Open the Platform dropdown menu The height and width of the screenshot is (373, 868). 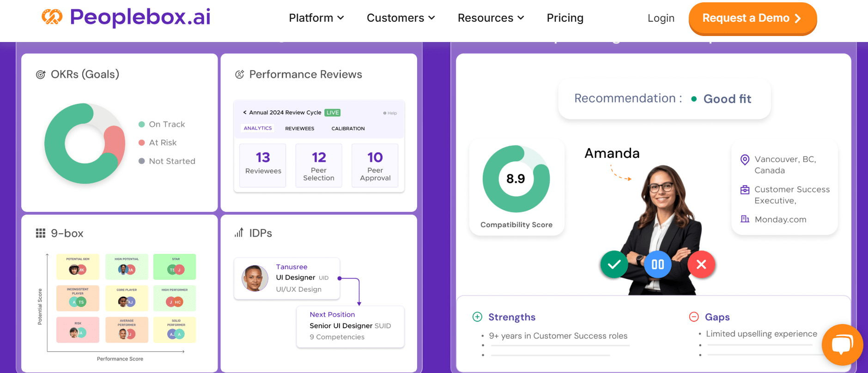coord(316,18)
